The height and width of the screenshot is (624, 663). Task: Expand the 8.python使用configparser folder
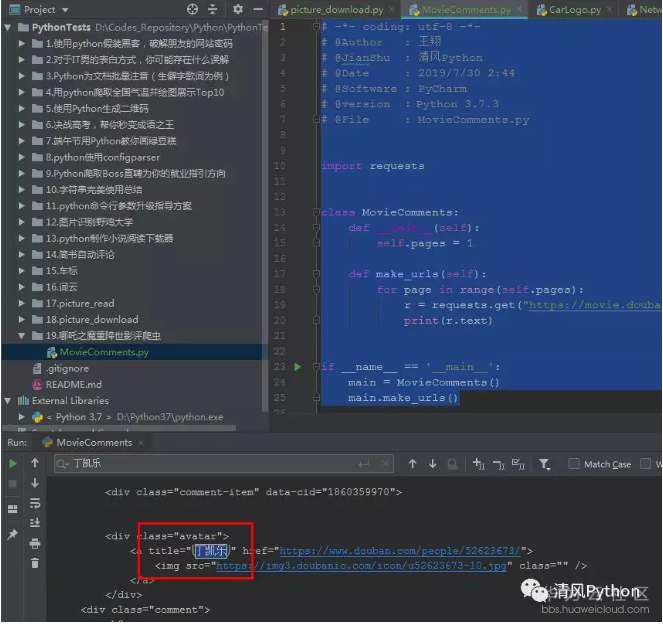(x=21, y=157)
